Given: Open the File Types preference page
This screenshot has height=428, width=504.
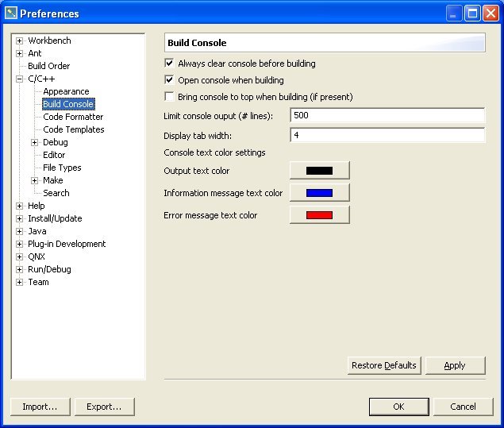Looking at the screenshot, I should coord(62,168).
